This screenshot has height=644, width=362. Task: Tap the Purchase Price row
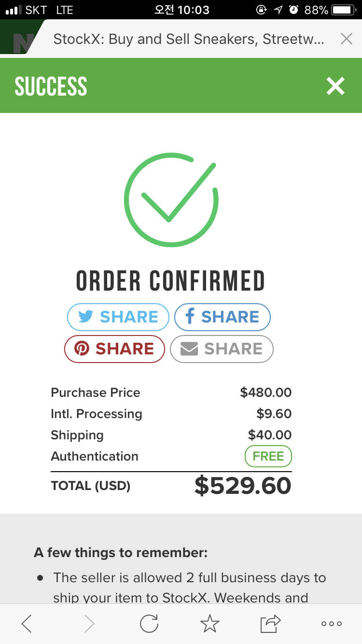171,392
